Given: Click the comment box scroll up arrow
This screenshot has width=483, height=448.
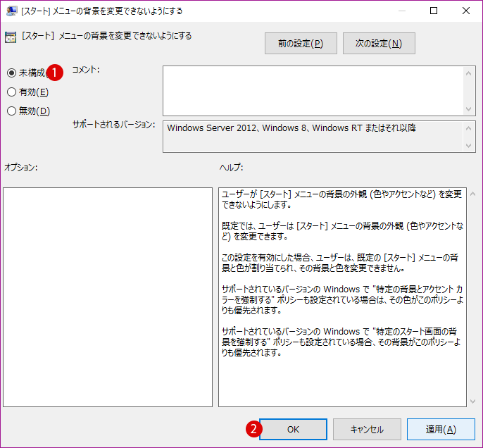Looking at the screenshot, I should point(469,73).
